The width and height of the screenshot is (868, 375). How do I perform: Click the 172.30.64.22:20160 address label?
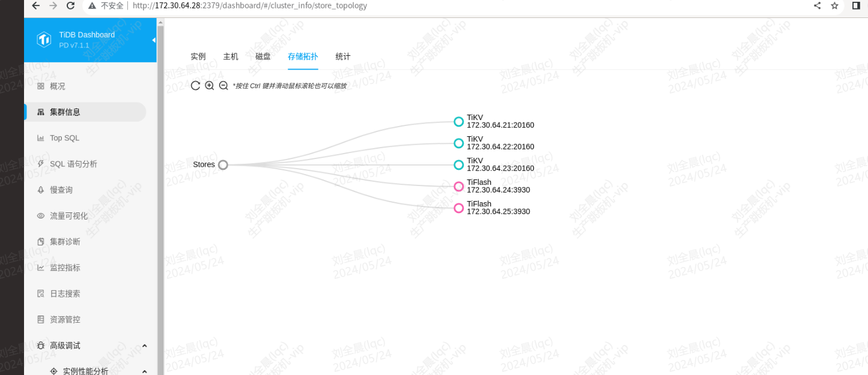click(x=500, y=147)
